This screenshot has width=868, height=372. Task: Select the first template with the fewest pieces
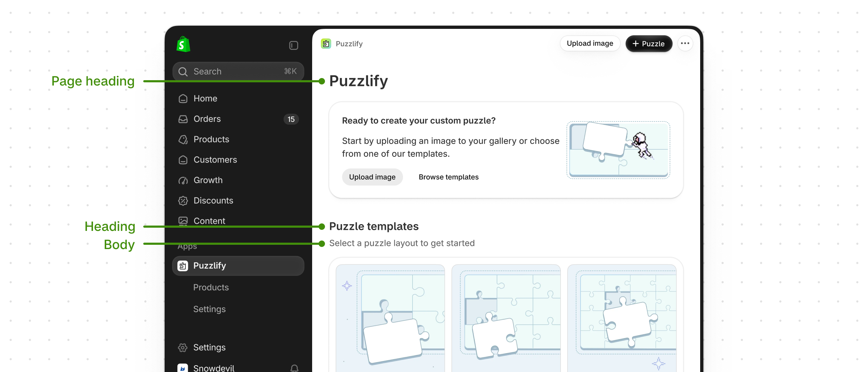tap(390, 318)
